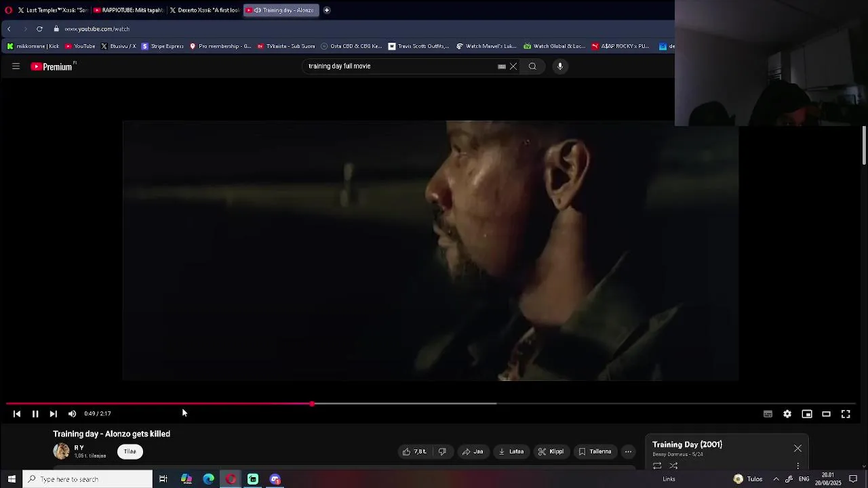Go back in browser history
This screenshot has height=488, width=868.
9,29
